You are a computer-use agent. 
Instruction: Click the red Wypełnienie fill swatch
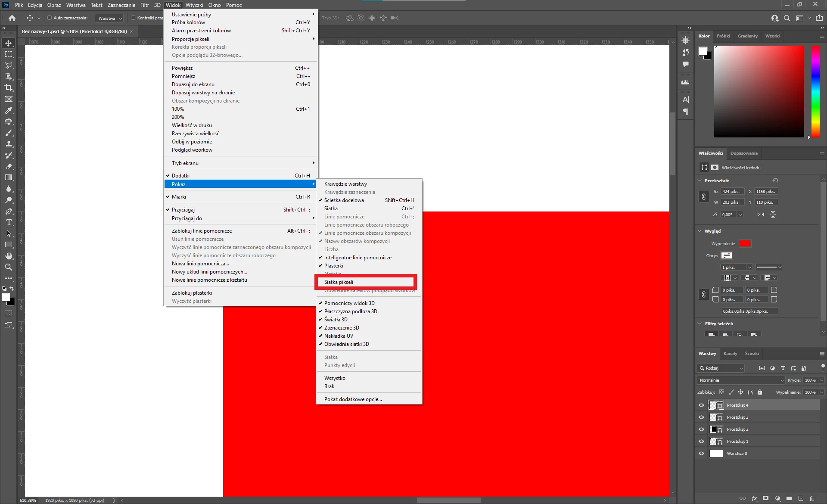(745, 244)
